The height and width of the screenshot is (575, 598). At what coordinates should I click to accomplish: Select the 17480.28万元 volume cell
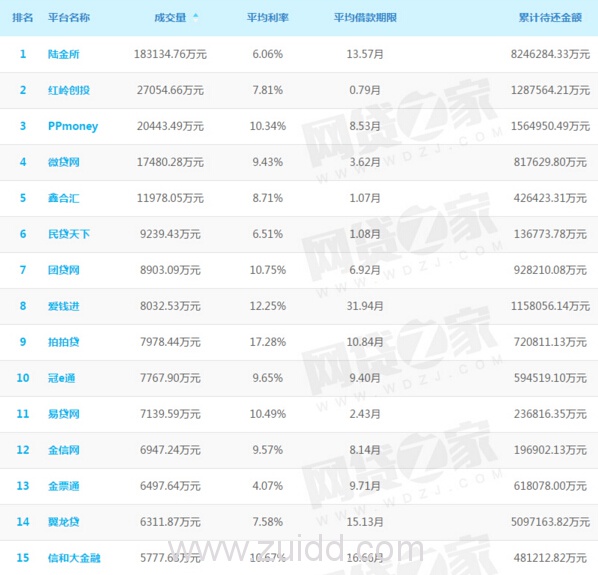tap(170, 162)
